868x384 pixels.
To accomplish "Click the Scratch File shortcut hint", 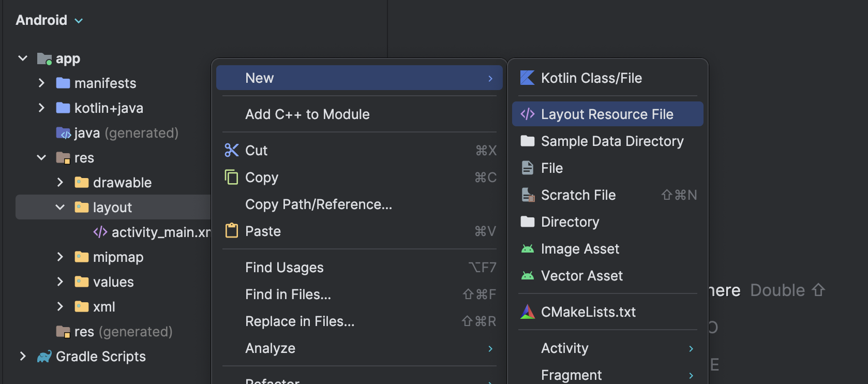I will pos(679,195).
